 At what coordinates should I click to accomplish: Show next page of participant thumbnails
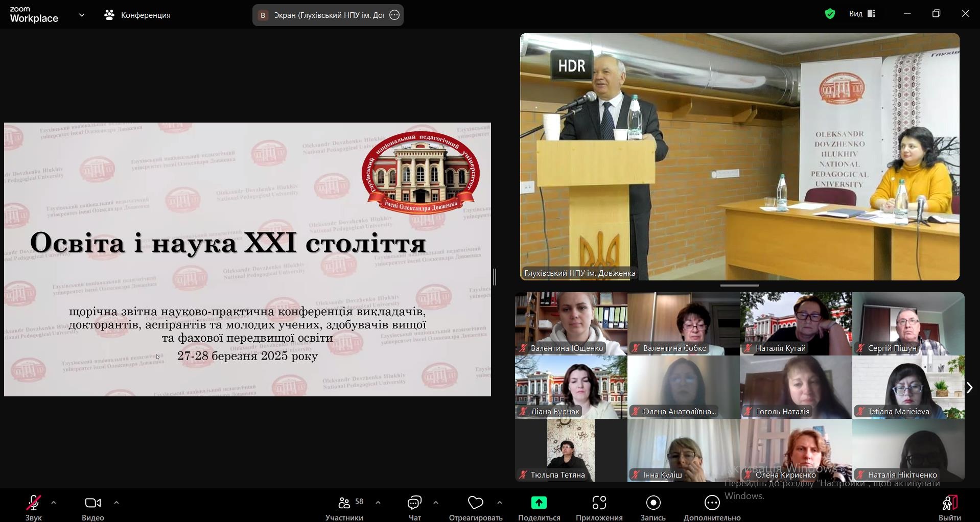coord(969,388)
